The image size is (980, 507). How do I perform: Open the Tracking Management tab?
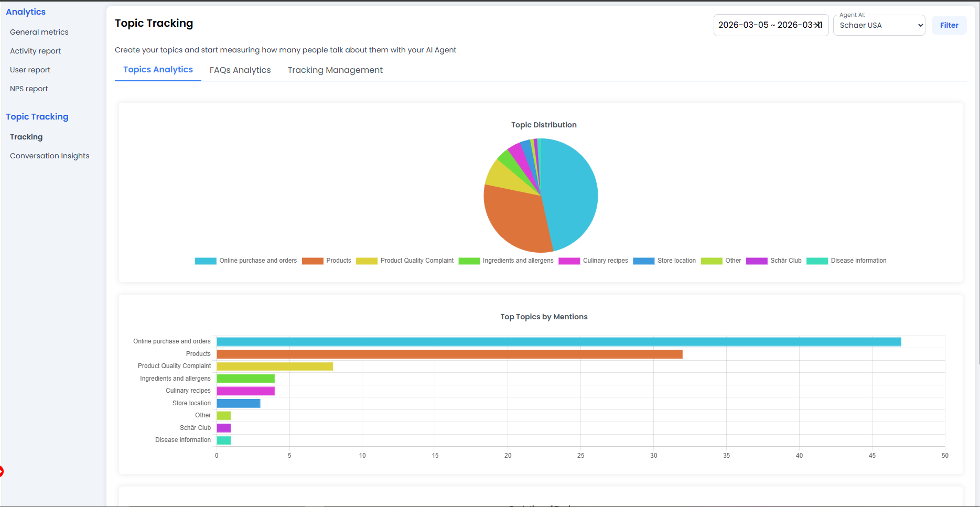tap(335, 70)
